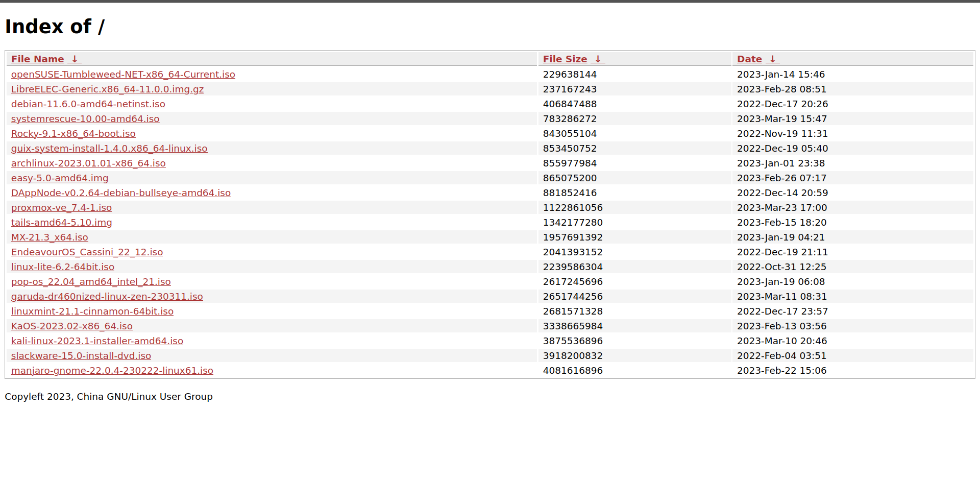Sort by File Size column header
Viewport: 980px width, 481px height.
(565, 59)
